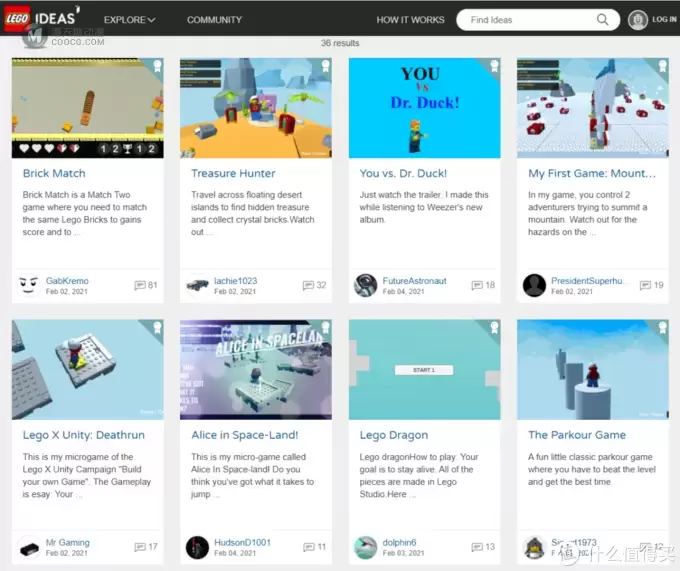
Task: Expand the Explore dropdown menu
Action: pyautogui.click(x=129, y=20)
